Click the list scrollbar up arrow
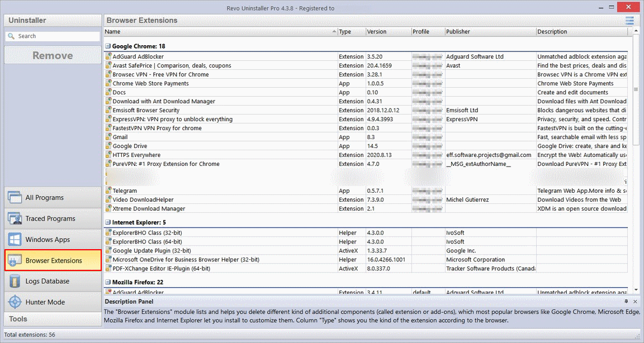644x343 pixels. coord(636,31)
